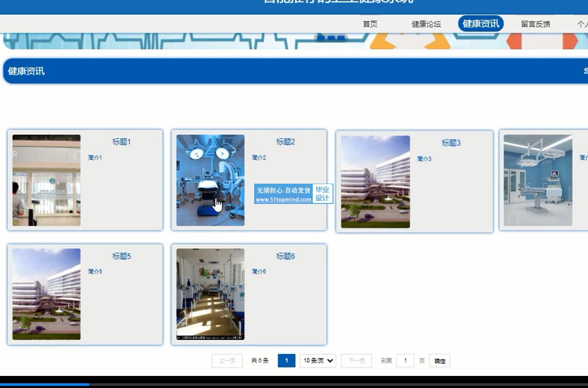
Task: Open the 标题3 hospital building thumbnail
Action: coord(375,181)
